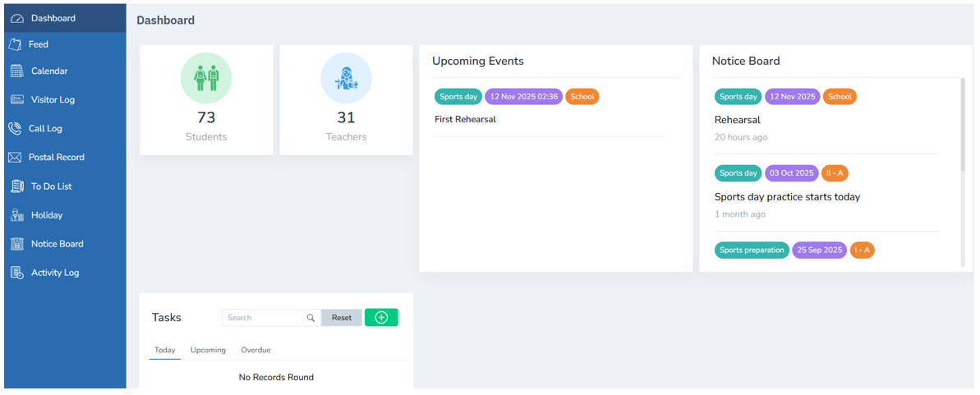980x395 pixels.
Task: Switch to the Overdue tasks tab
Action: pos(255,350)
